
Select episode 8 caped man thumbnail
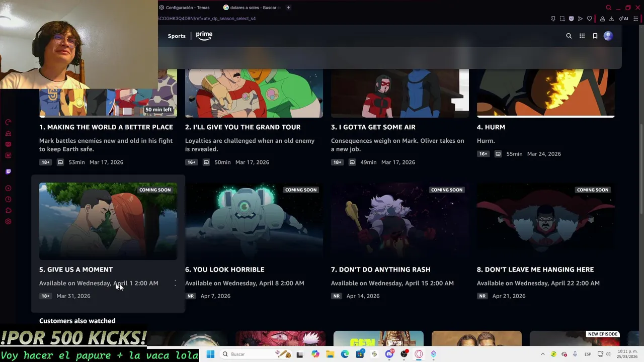[546, 221]
